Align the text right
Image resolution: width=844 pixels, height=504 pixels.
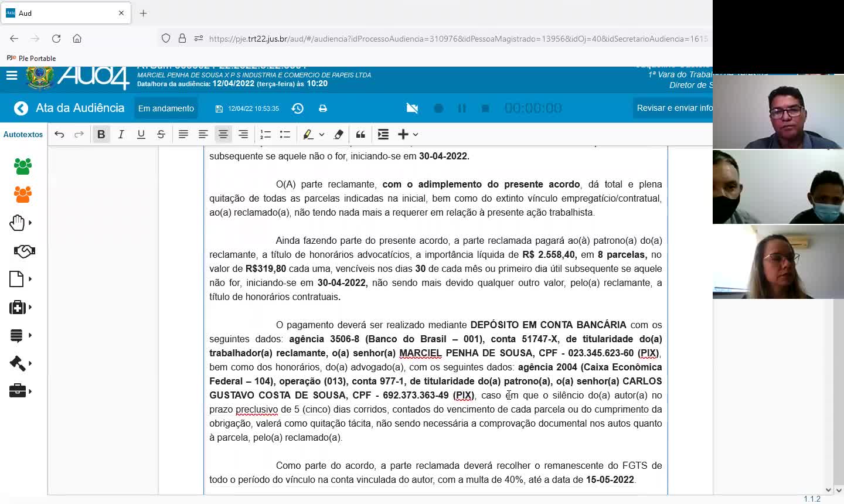tap(243, 135)
